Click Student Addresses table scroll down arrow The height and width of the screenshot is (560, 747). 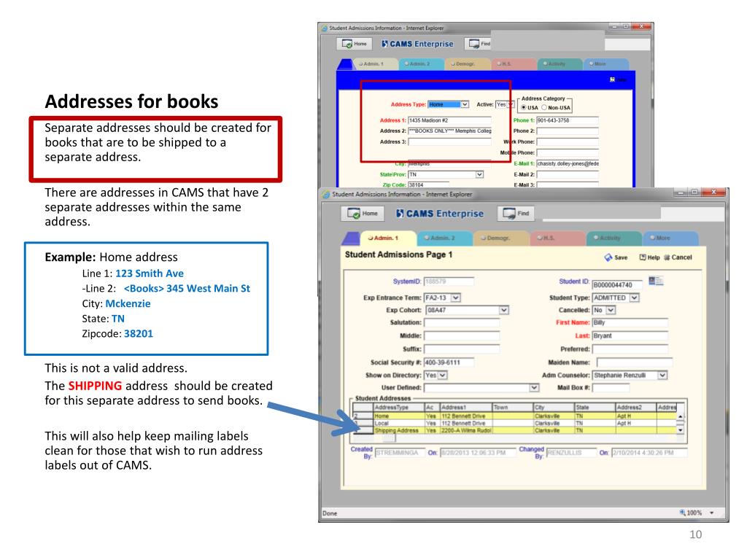[x=681, y=430]
